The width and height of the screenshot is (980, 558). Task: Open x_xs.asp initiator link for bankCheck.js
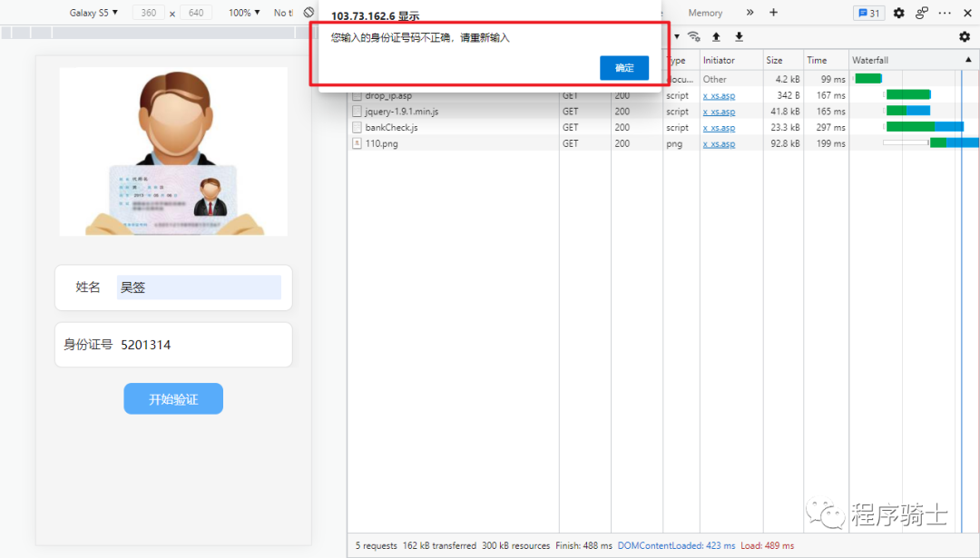coord(719,128)
